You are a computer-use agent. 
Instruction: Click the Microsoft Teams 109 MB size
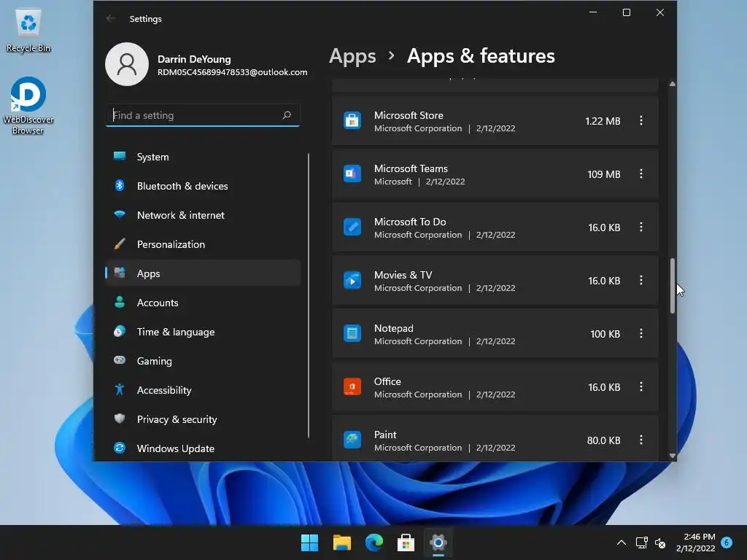coord(603,174)
